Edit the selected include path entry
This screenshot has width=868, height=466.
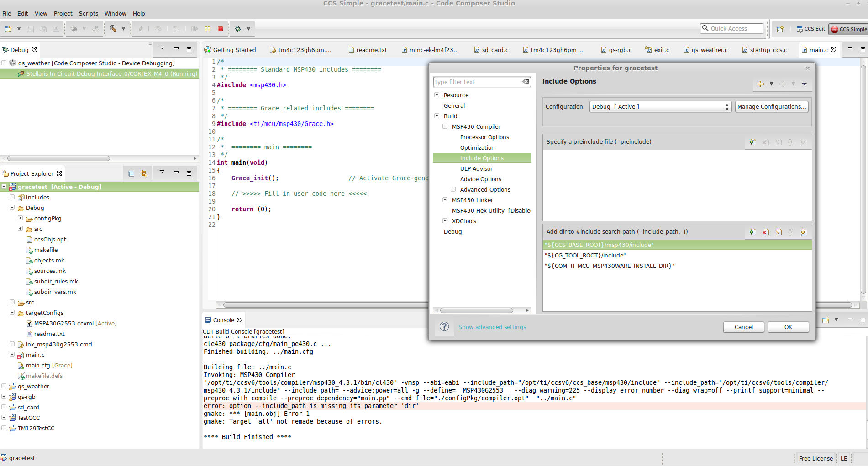coord(779,232)
